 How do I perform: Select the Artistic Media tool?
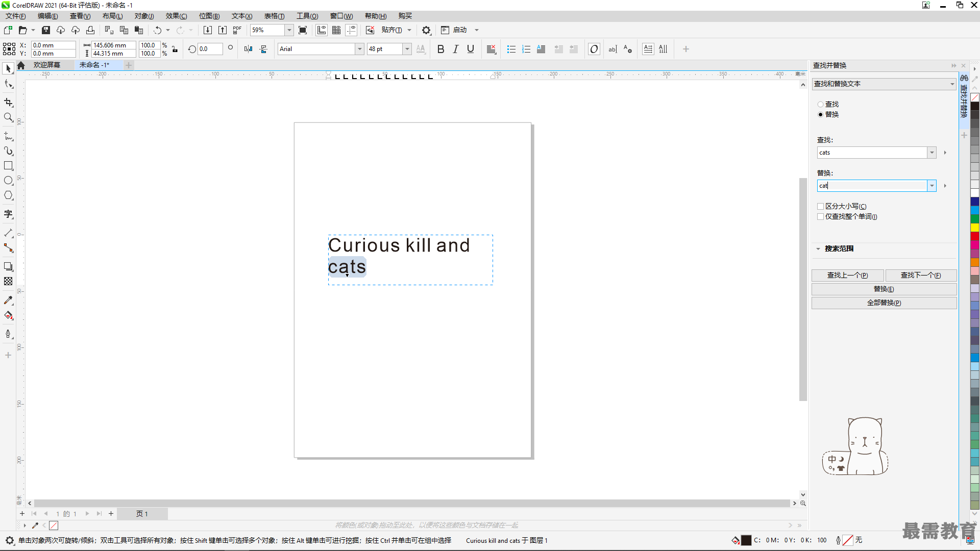(x=8, y=151)
